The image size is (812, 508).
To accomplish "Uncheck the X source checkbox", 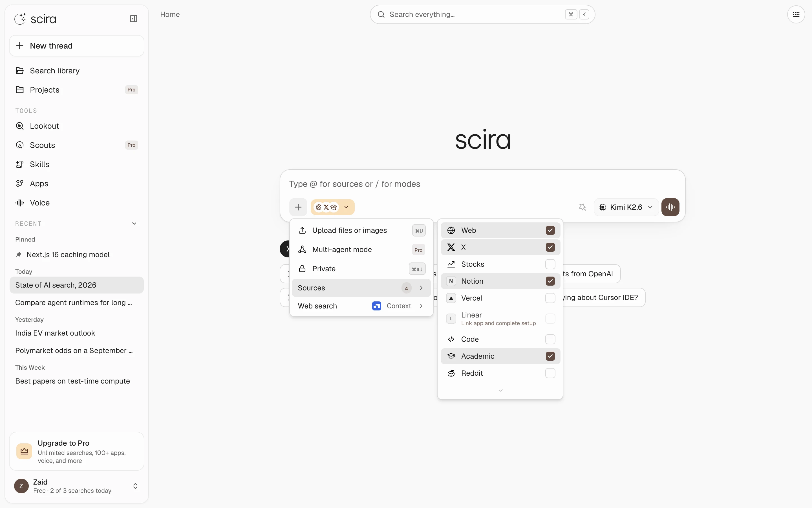I will pos(550,247).
